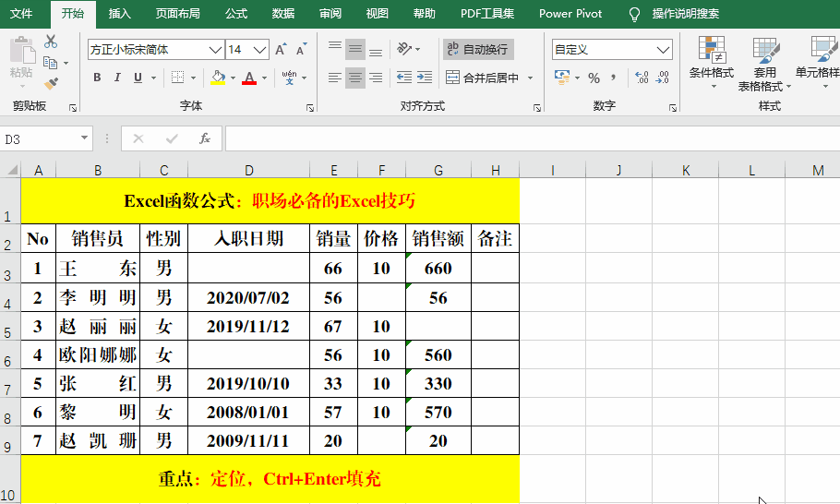Click the 合并后居中 merge button
This screenshot has height=504, width=840.
click(x=482, y=78)
